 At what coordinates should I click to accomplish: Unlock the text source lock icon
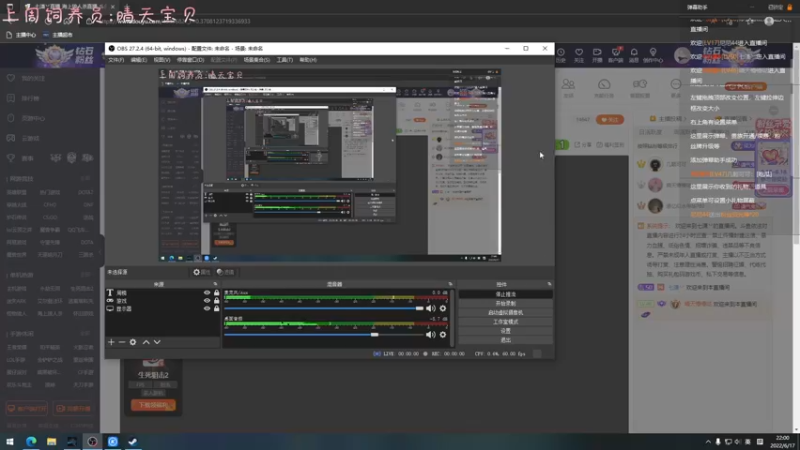coord(216,293)
